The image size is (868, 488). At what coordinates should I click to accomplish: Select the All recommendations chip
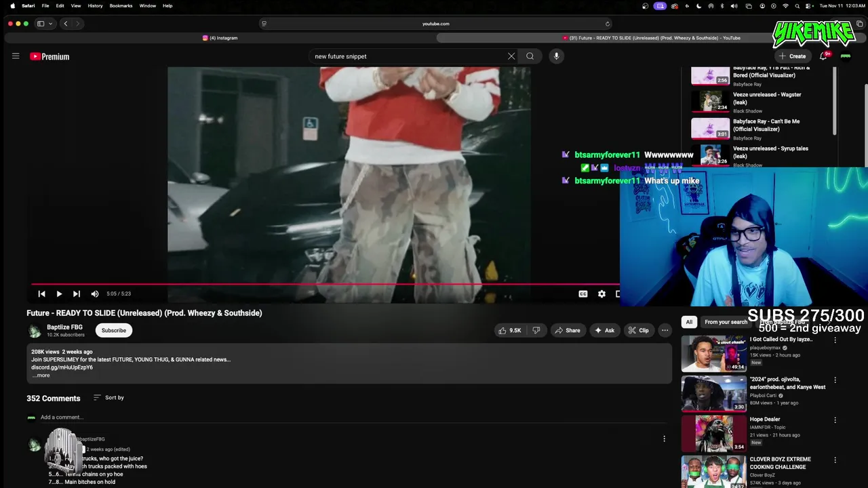(689, 322)
